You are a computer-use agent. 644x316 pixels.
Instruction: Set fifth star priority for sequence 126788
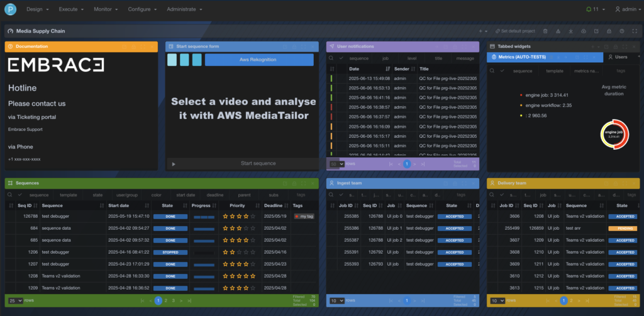click(253, 216)
